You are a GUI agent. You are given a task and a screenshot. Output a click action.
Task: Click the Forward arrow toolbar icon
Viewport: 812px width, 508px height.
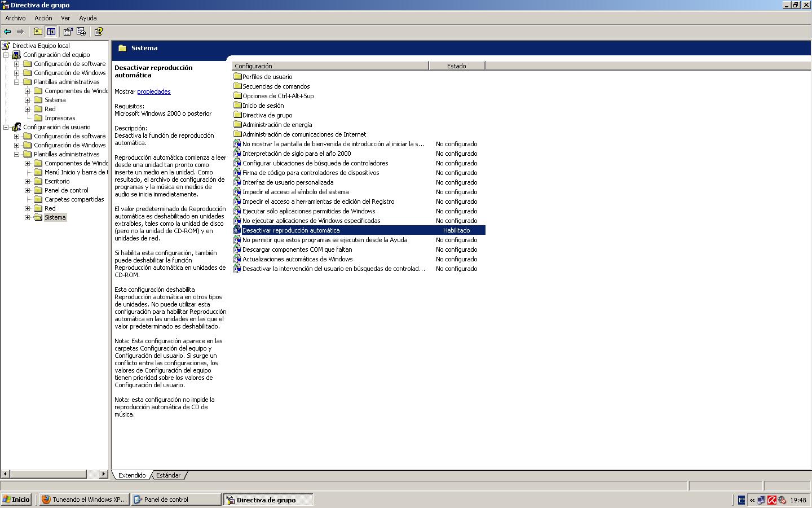point(20,32)
